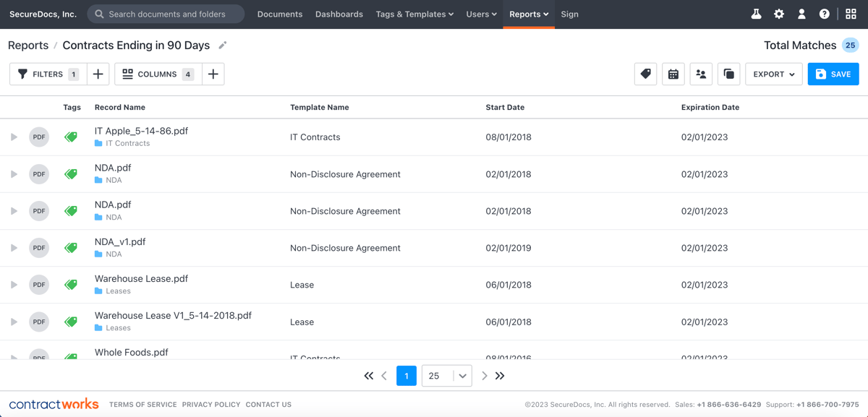This screenshot has height=417, width=868.
Task: Click the pencil icon to rename the report
Action: coord(222,45)
